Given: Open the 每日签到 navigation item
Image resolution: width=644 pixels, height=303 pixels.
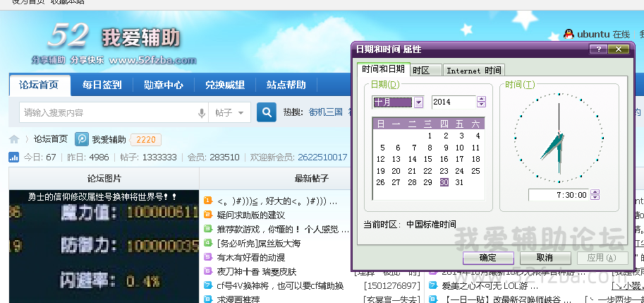Looking at the screenshot, I should pyautogui.click(x=102, y=85).
